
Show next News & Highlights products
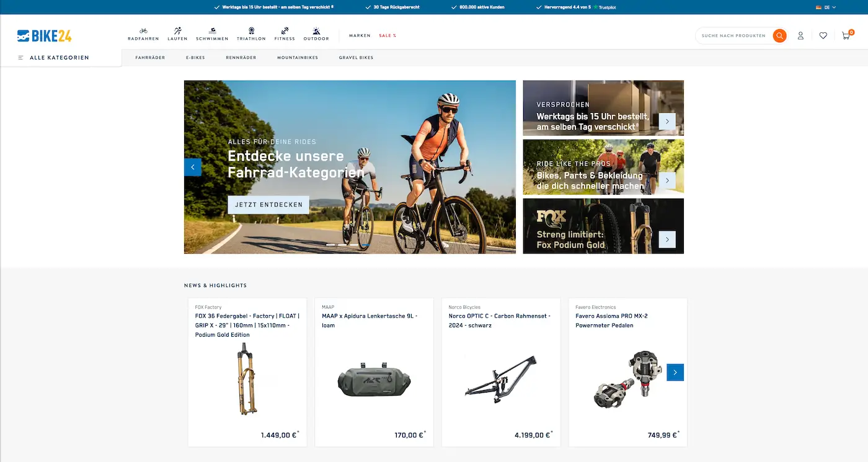675,372
